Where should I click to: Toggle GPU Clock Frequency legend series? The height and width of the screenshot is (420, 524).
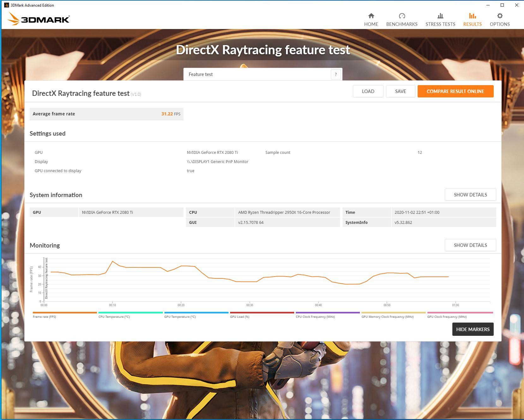(x=460, y=315)
